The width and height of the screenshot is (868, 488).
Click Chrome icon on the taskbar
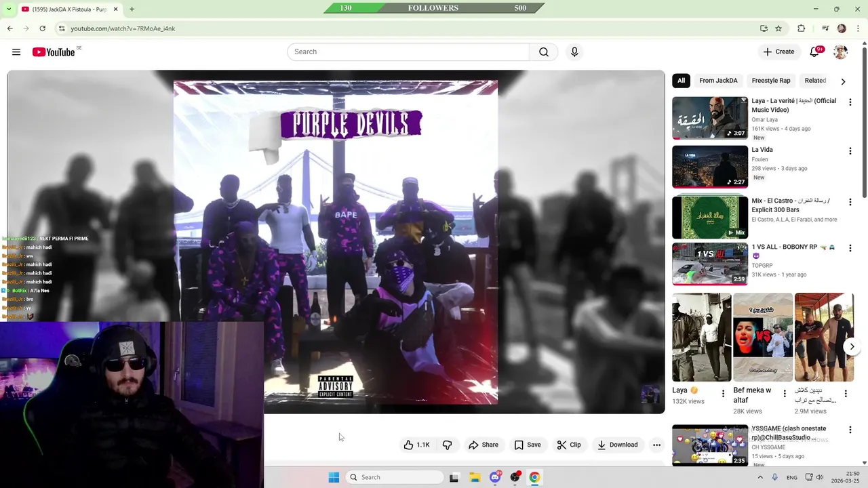point(534,477)
